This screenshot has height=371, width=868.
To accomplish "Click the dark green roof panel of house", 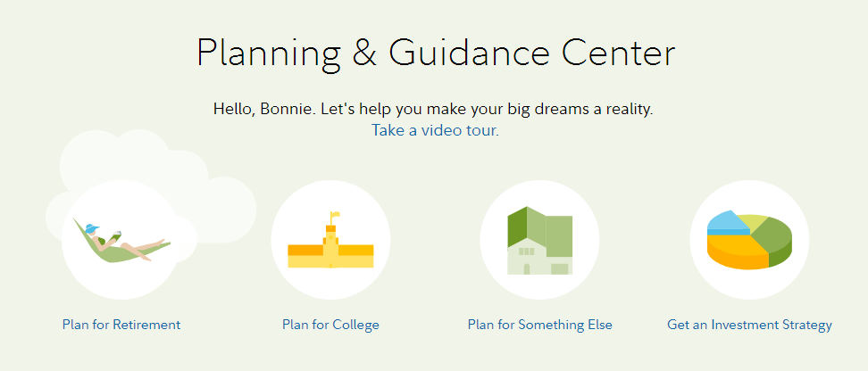I will click(517, 227).
